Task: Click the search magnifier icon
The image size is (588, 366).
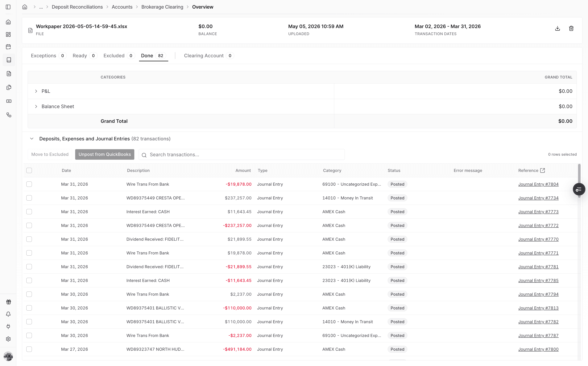Action: 144,155
